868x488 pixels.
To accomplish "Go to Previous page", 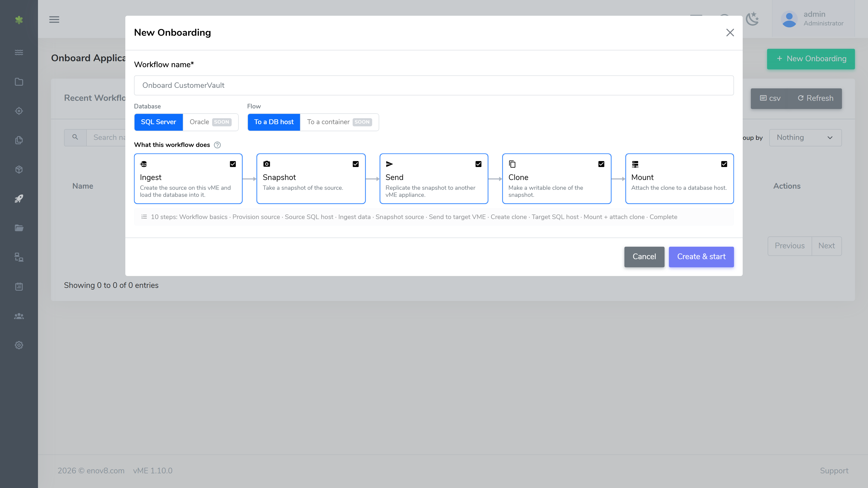I will click(790, 246).
